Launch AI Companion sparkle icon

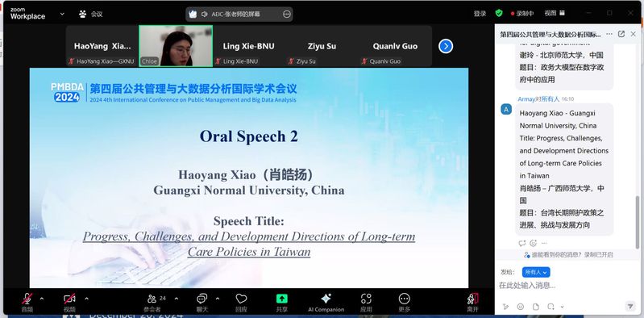tap(326, 299)
